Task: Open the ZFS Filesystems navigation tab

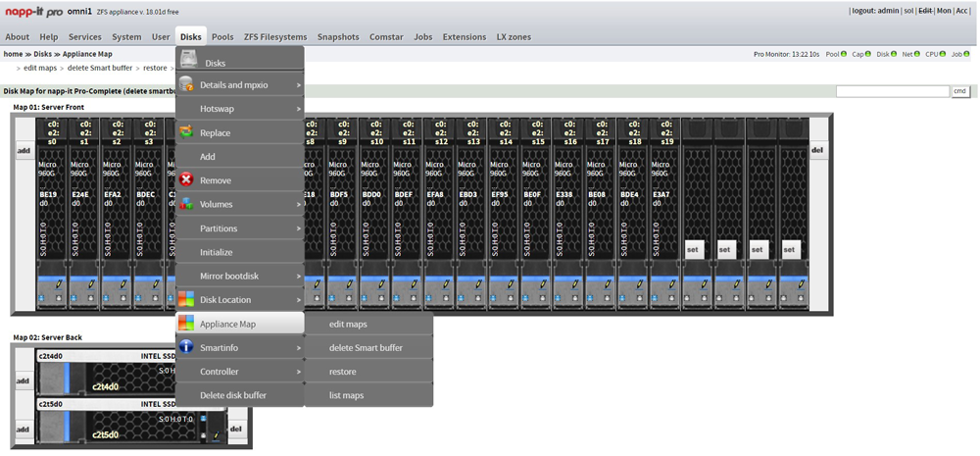Action: pyautogui.click(x=275, y=37)
